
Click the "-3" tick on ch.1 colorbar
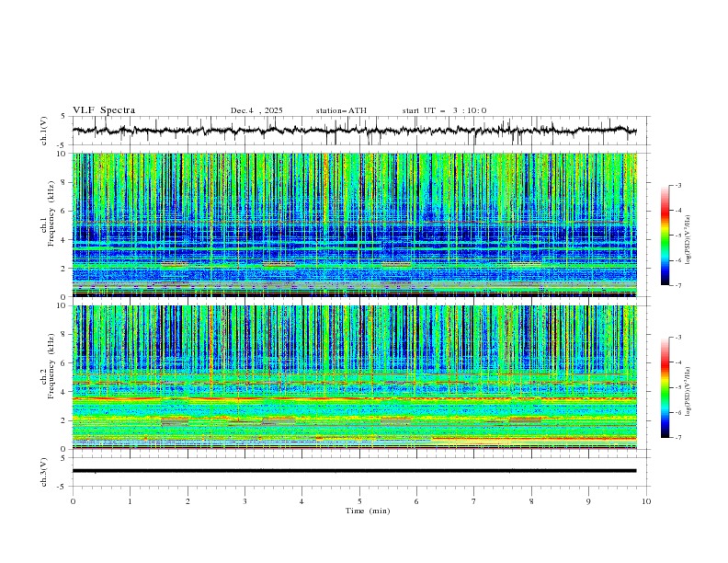pyautogui.click(x=678, y=185)
